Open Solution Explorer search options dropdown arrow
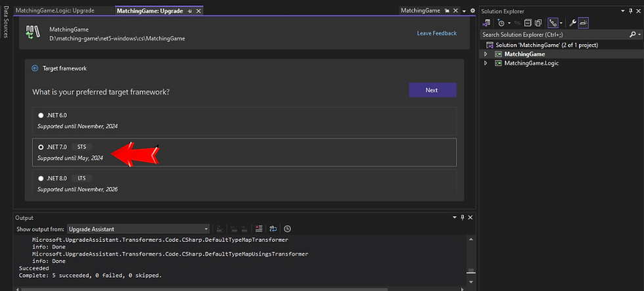Viewport: 644px width, 291px height. (639, 35)
